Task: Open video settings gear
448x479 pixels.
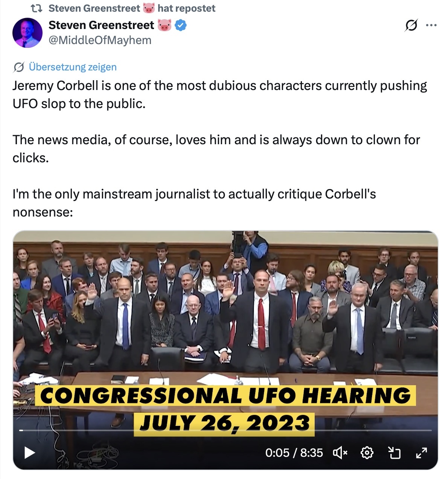Action: pos(367,452)
